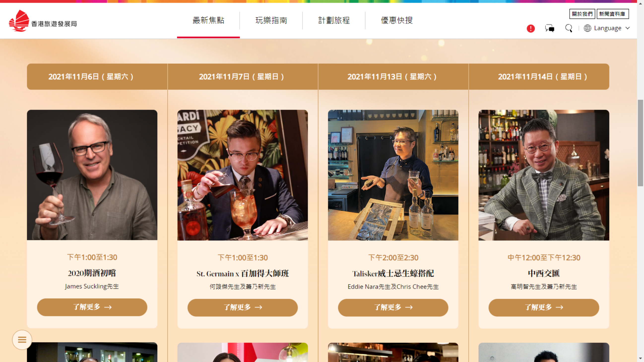Viewport: 644px width, 362px height.
Task: Open the chat bubbles icon
Action: (549, 28)
